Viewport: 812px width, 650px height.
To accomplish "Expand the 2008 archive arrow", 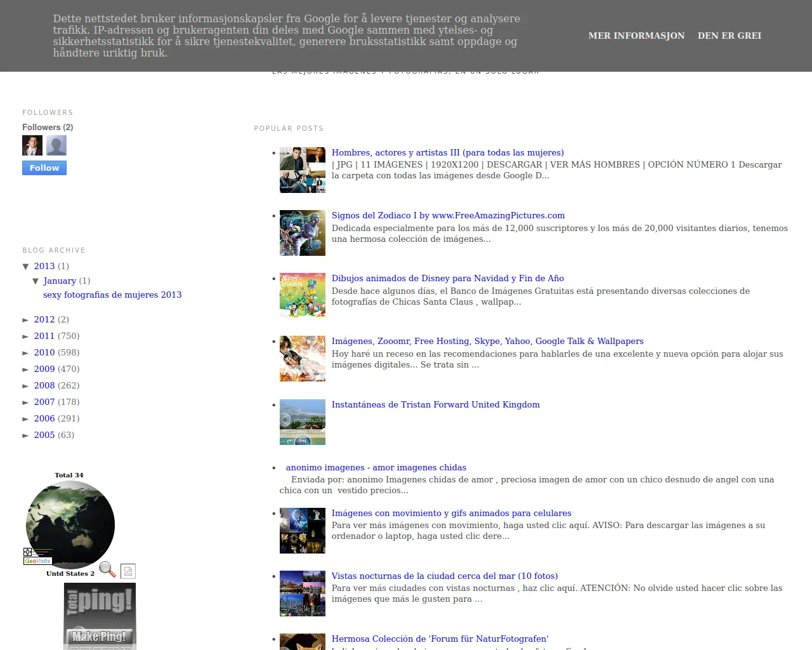I will (26, 386).
